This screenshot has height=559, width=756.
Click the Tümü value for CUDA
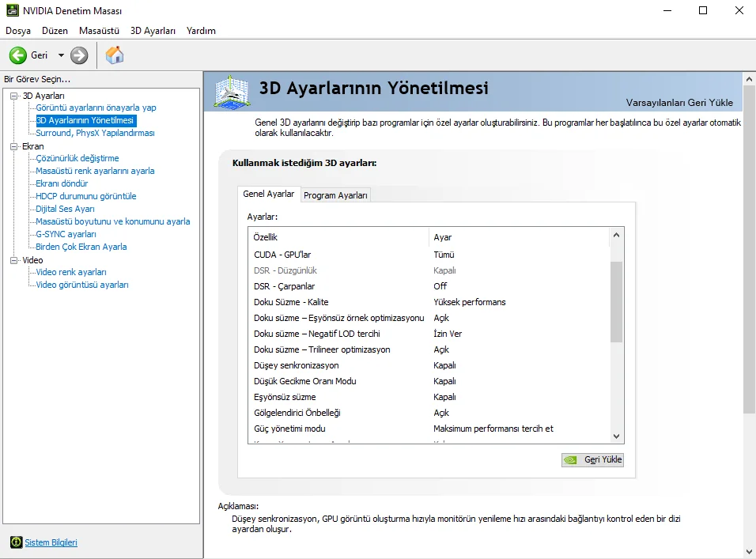pos(444,255)
